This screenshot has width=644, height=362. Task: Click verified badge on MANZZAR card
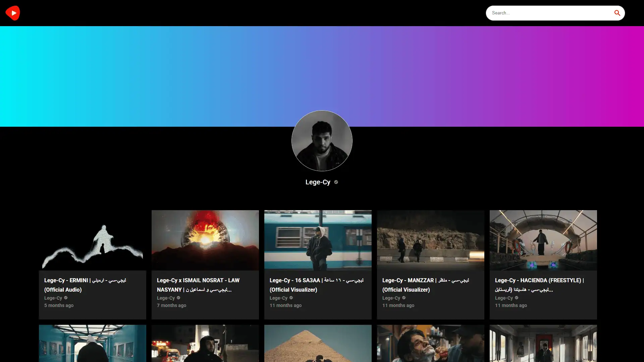404,298
